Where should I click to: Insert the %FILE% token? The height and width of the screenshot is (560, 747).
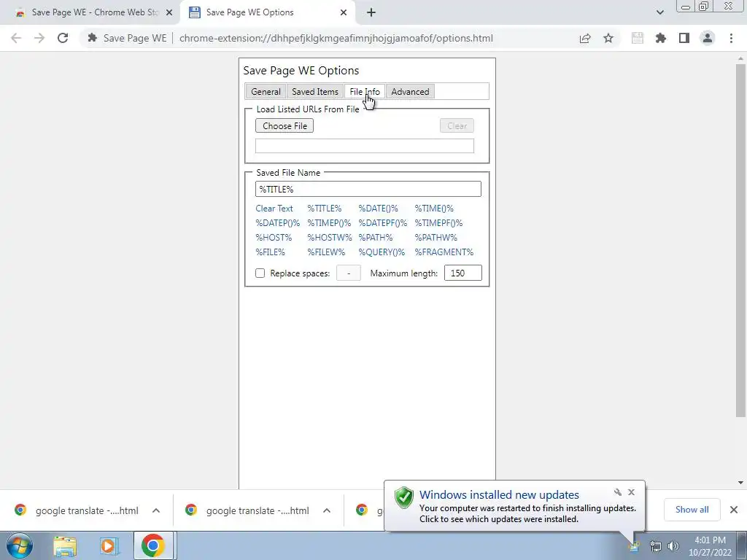(270, 252)
